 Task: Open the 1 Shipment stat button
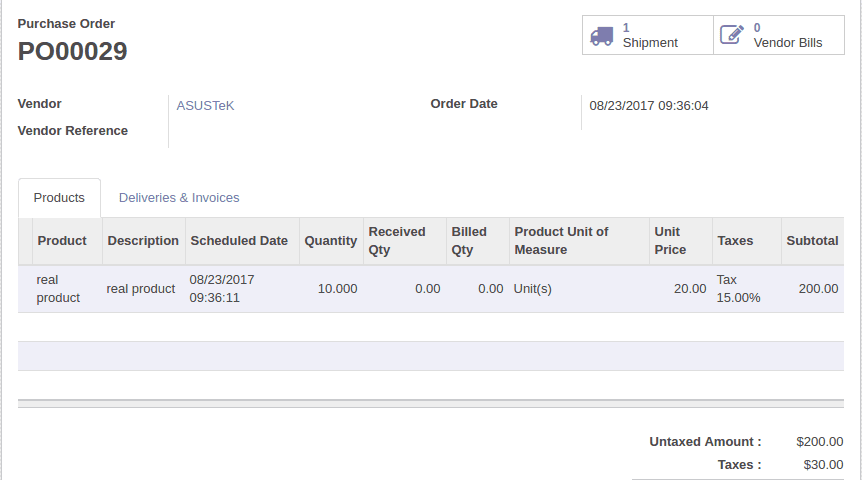point(648,35)
